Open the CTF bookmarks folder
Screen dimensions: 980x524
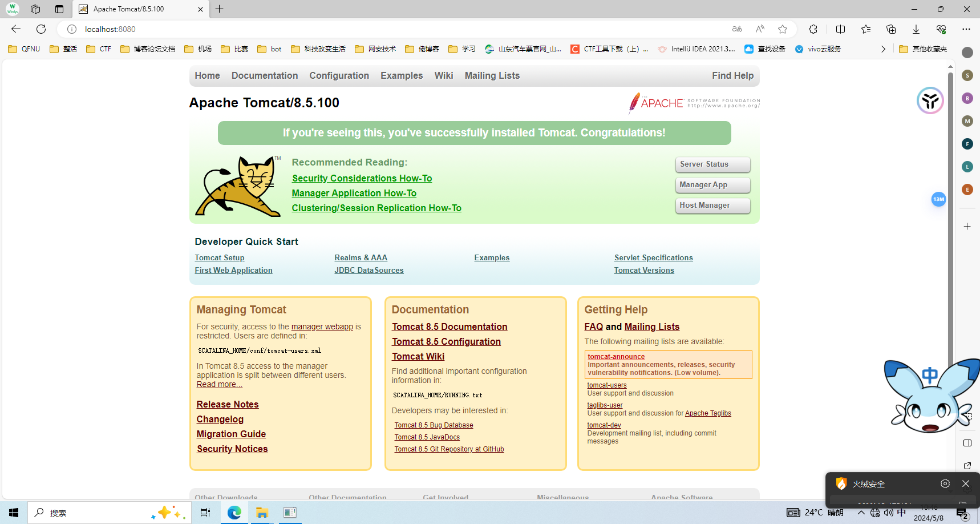[99, 49]
